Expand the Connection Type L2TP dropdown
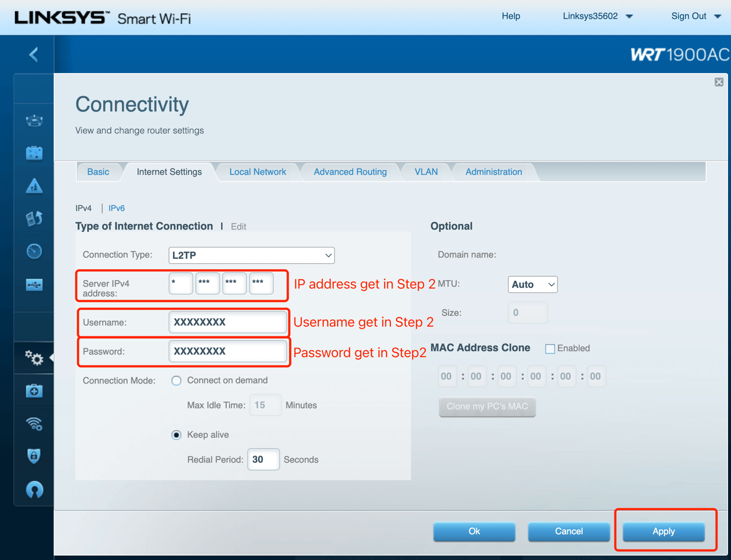The image size is (731, 560). [x=251, y=255]
